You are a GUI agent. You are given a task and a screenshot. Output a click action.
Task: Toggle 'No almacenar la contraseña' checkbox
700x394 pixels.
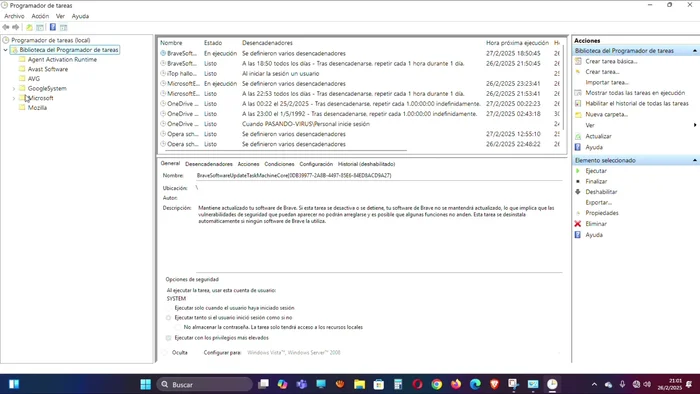[x=178, y=327]
